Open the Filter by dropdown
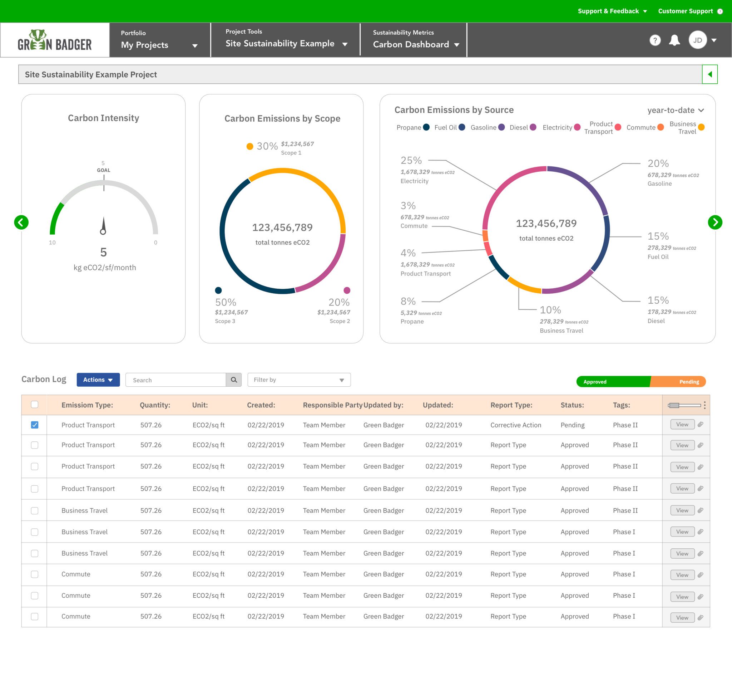Viewport: 732px width, 700px height. tap(298, 380)
